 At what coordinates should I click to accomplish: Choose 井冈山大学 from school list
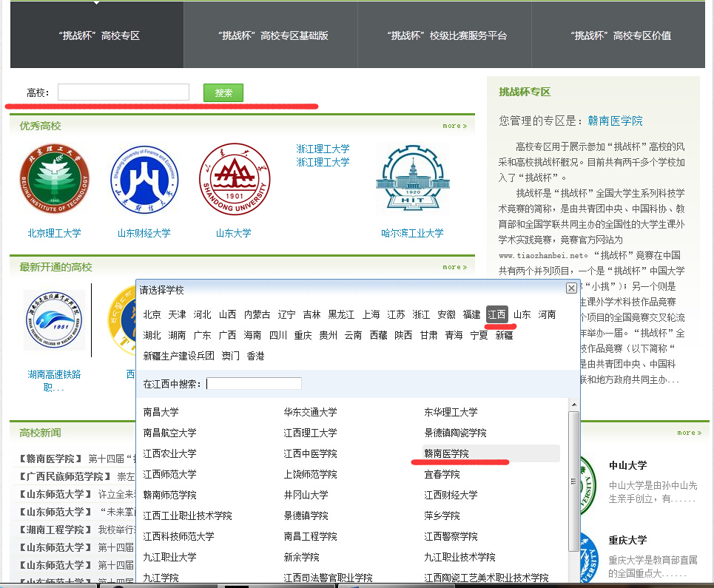click(x=306, y=495)
